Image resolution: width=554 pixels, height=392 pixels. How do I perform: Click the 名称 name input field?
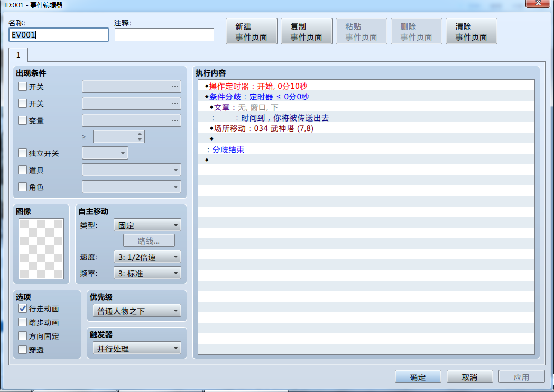click(x=59, y=35)
